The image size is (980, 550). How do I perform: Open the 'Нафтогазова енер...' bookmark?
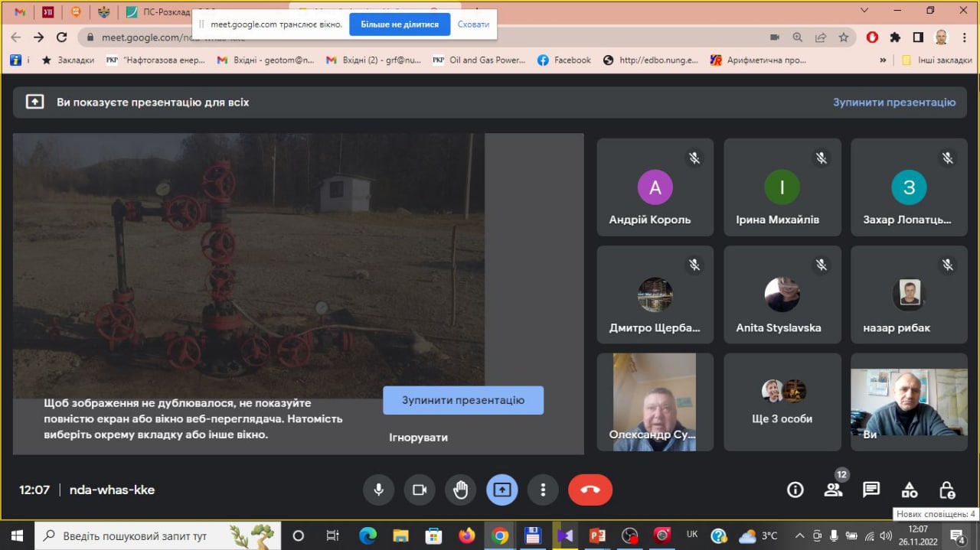pyautogui.click(x=155, y=60)
